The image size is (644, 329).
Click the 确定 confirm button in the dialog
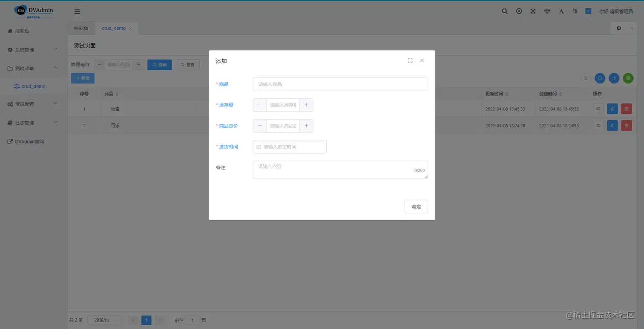416,206
